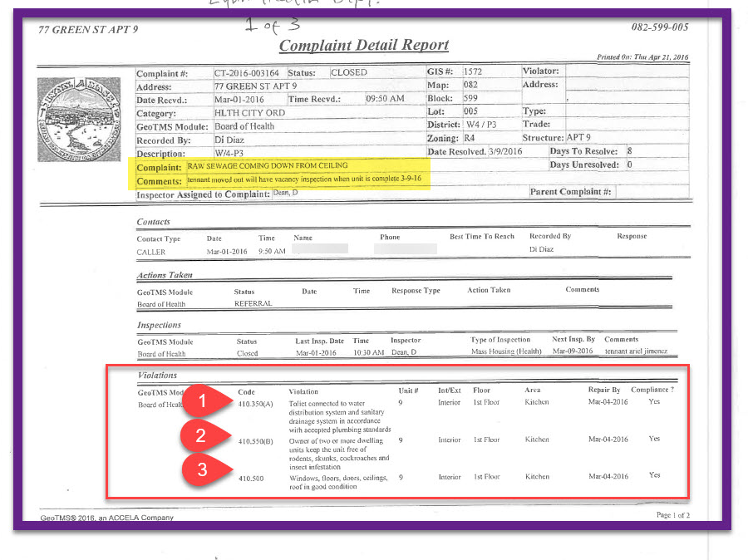Click Lot value 005
Image resolution: width=748 pixels, height=560 pixels.
point(470,111)
